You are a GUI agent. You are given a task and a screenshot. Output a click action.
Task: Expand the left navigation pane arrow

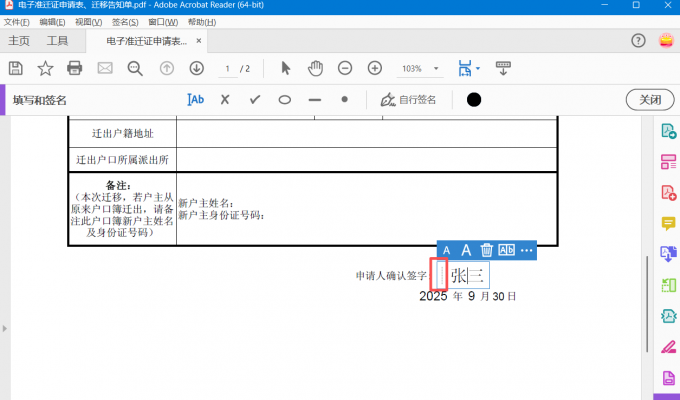pos(5,328)
